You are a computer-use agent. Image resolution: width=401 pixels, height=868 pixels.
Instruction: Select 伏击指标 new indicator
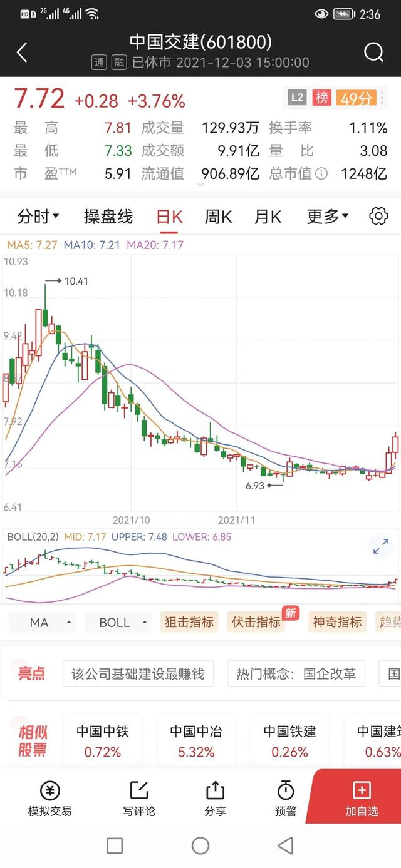coord(256,622)
